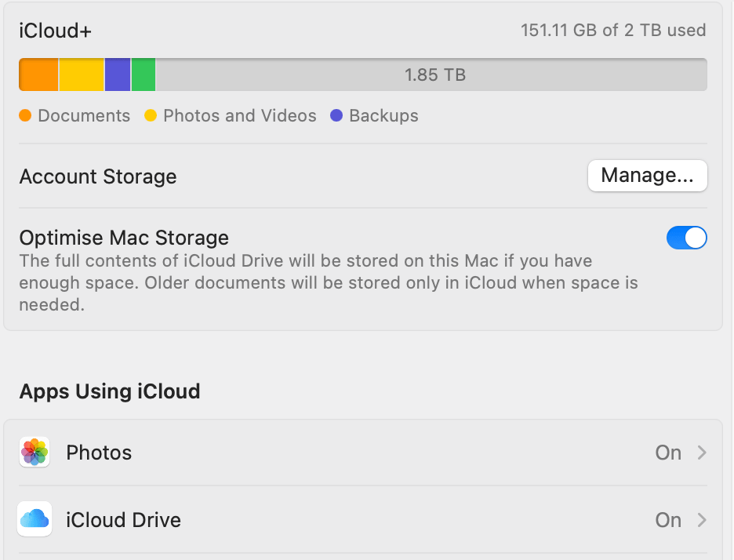Click the iCloud Drive cloud icon
This screenshot has height=560, width=734.
34,520
